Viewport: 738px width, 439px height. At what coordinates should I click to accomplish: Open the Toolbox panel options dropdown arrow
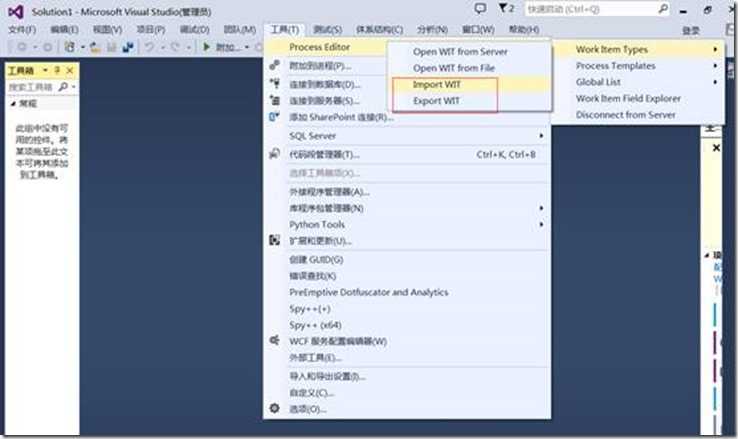(45, 70)
